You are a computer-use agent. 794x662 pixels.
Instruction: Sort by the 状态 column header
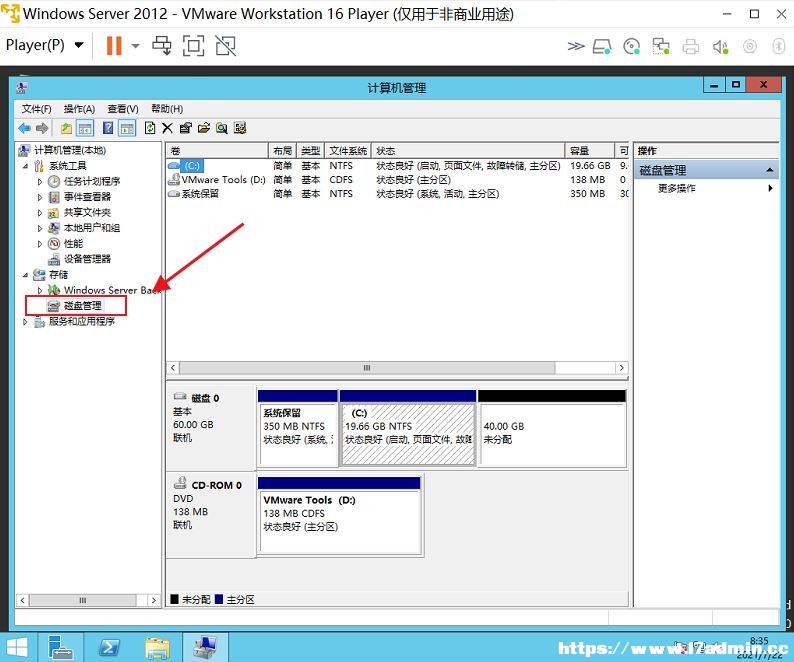(x=468, y=150)
